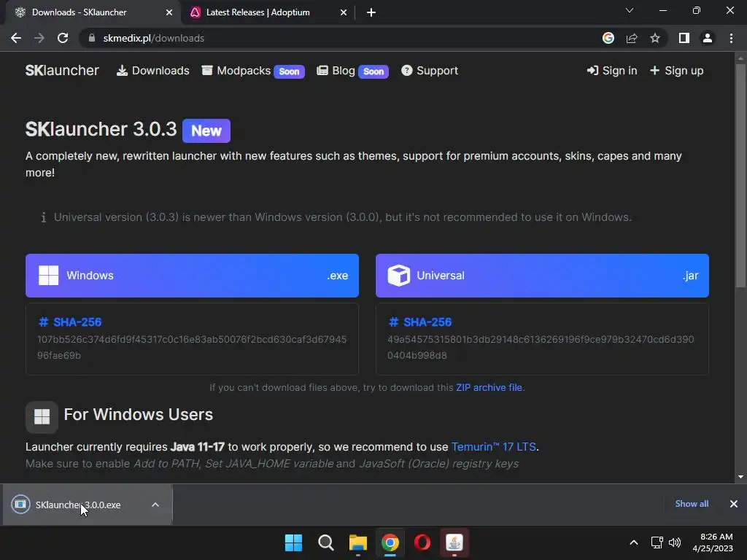This screenshot has width=747, height=560.
Task: Click the scrollbar up arrow
Action: point(740,58)
